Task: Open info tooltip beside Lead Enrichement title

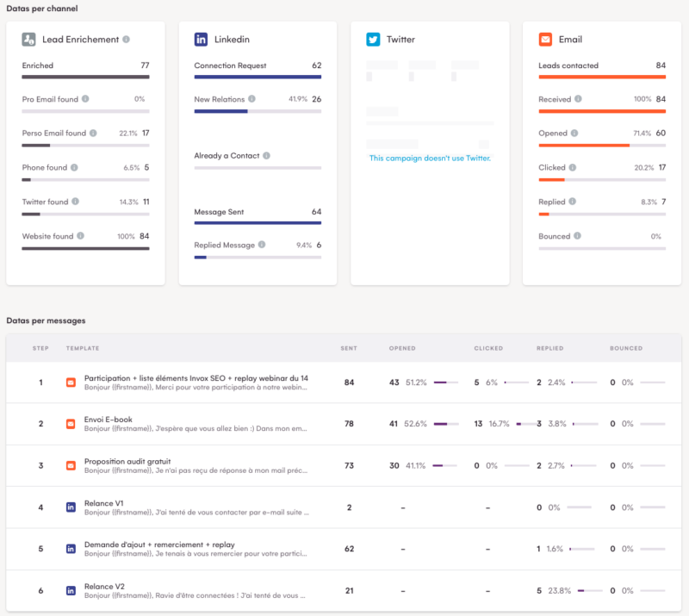Action: pos(126,40)
